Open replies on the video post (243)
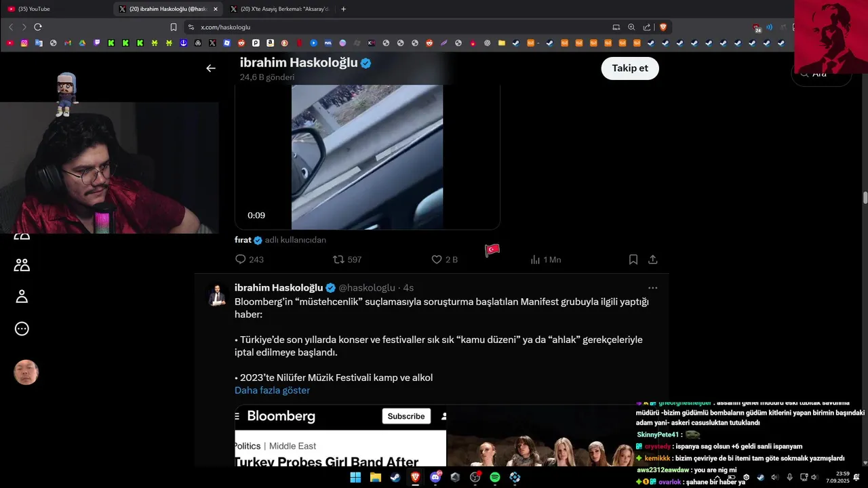Image resolution: width=868 pixels, height=488 pixels. (x=249, y=260)
